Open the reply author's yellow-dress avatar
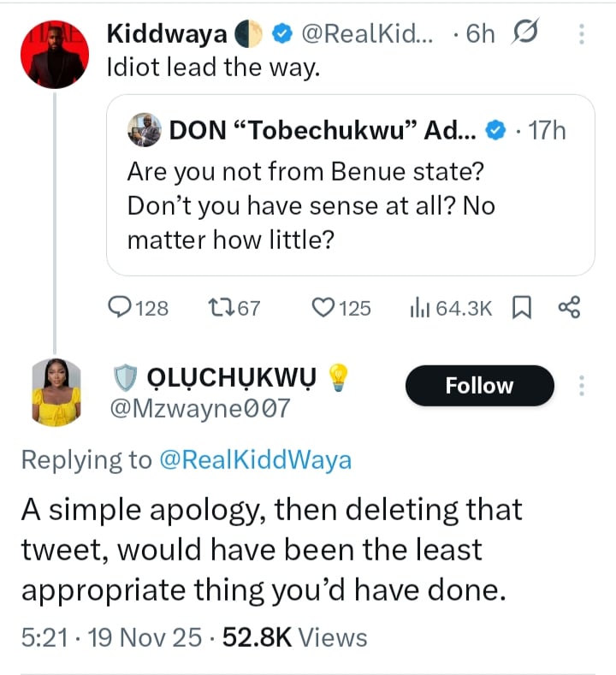 [x=56, y=391]
